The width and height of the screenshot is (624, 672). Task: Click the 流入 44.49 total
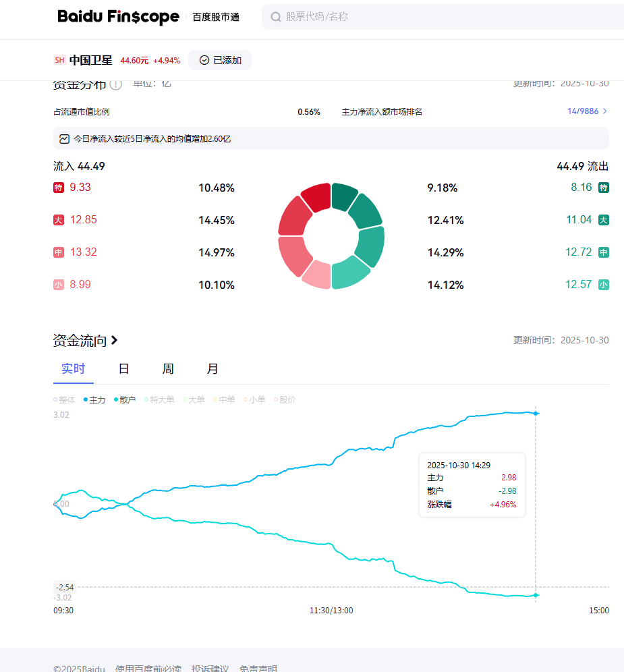tap(80, 166)
